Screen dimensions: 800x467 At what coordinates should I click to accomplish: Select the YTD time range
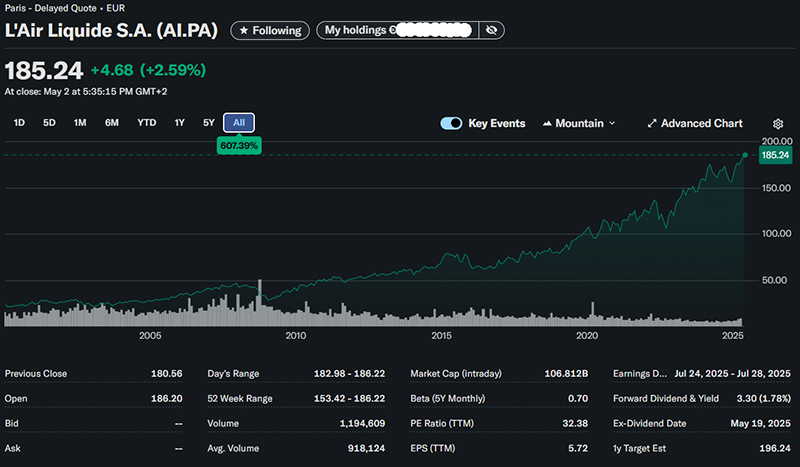146,122
